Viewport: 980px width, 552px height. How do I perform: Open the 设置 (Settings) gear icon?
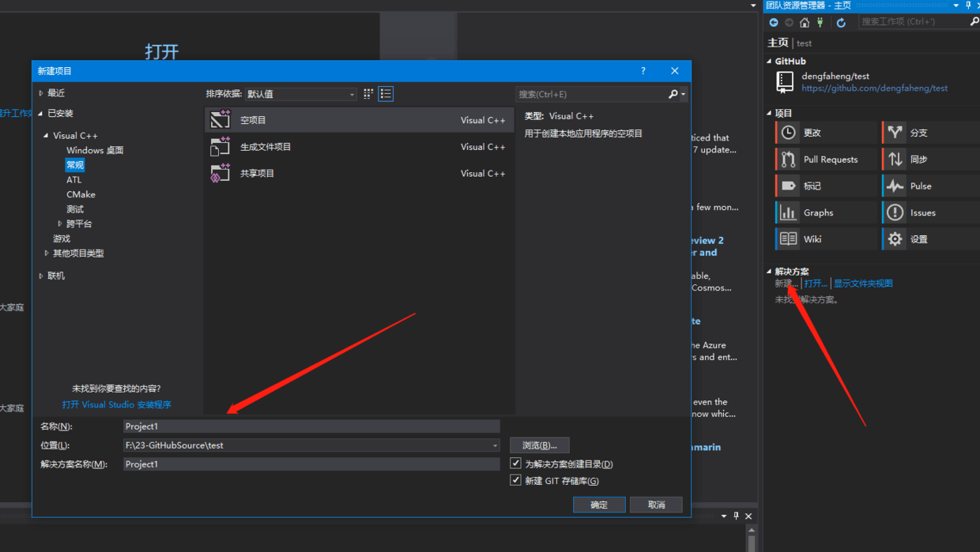click(x=895, y=239)
